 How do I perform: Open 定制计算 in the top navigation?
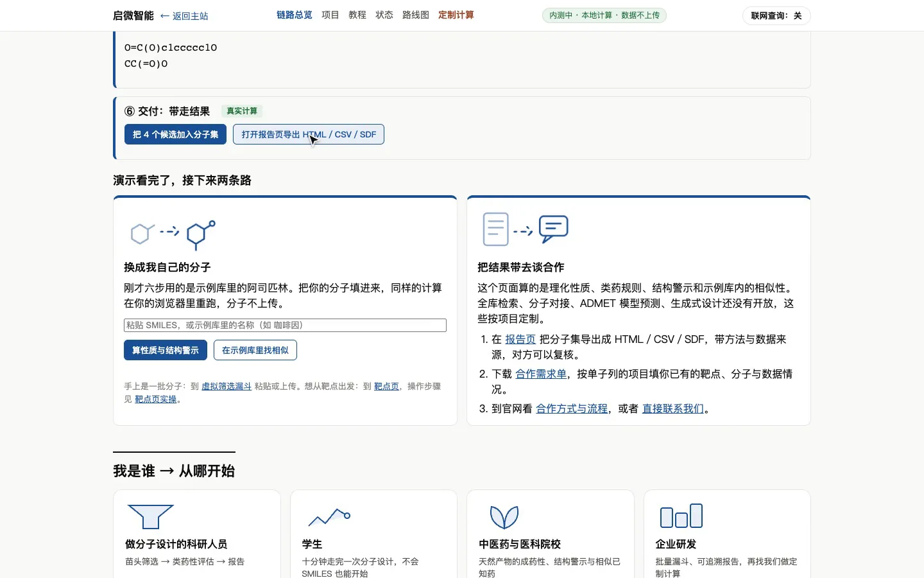pyautogui.click(x=456, y=15)
